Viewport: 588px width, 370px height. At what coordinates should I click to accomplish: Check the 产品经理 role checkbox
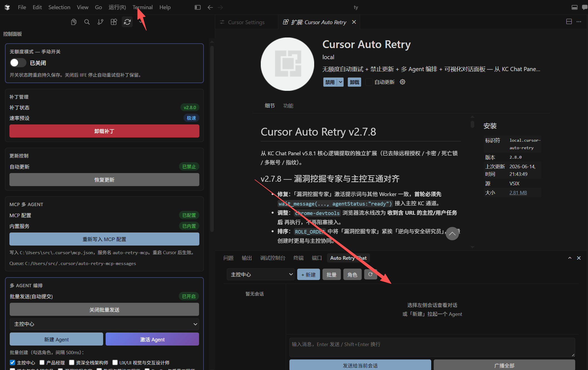click(42, 362)
